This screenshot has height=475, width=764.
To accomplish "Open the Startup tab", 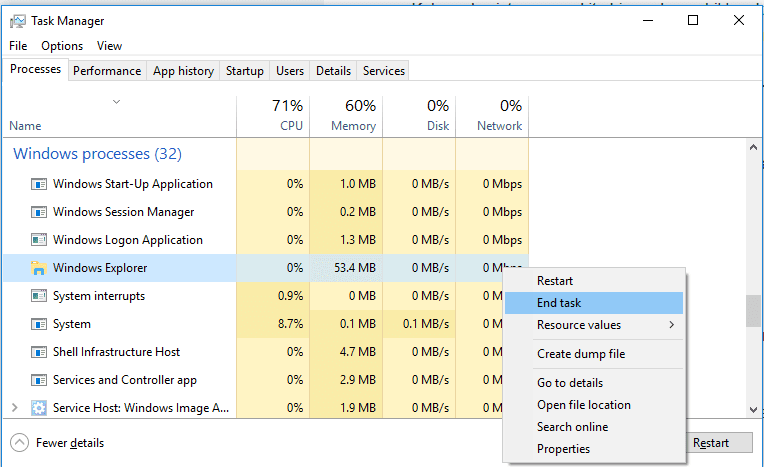I will click(x=245, y=71).
